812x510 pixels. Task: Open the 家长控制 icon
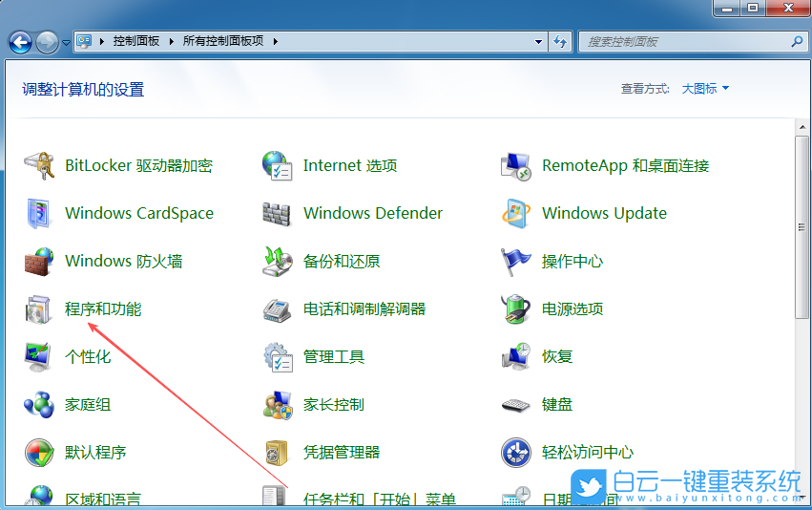point(277,405)
